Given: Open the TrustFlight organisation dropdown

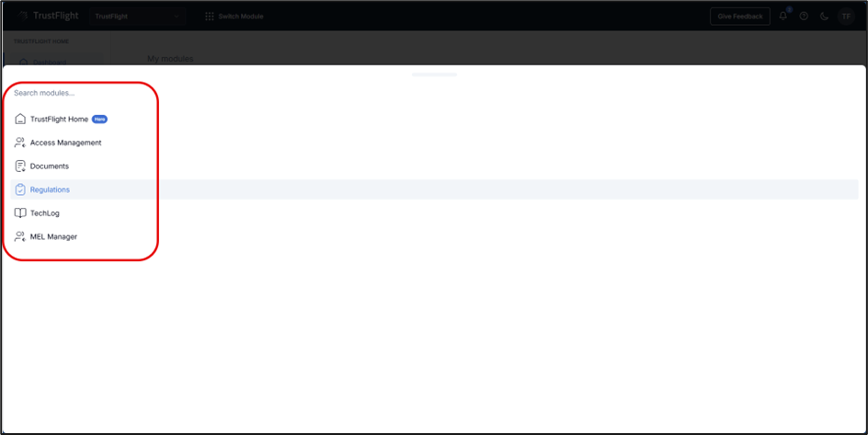Looking at the screenshot, I should [x=138, y=16].
